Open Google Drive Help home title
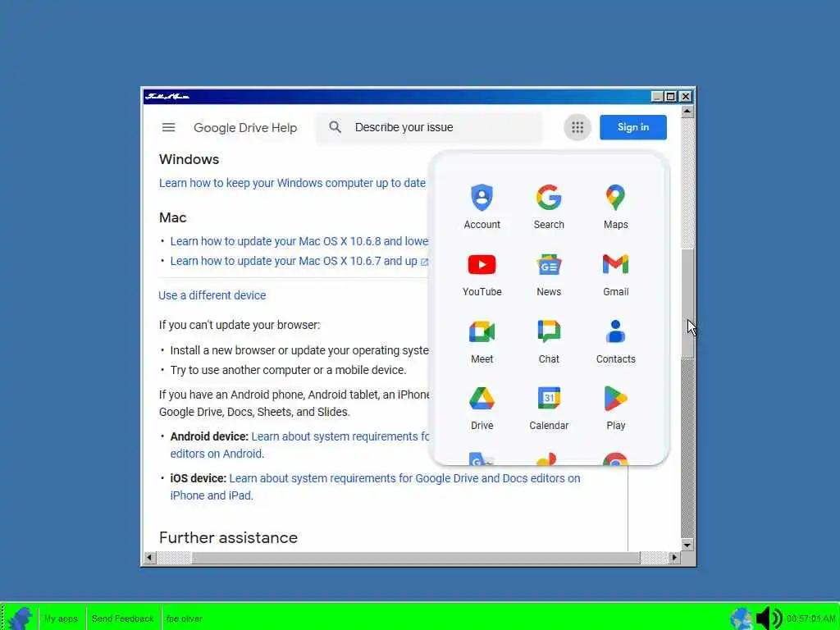 pyautogui.click(x=245, y=127)
